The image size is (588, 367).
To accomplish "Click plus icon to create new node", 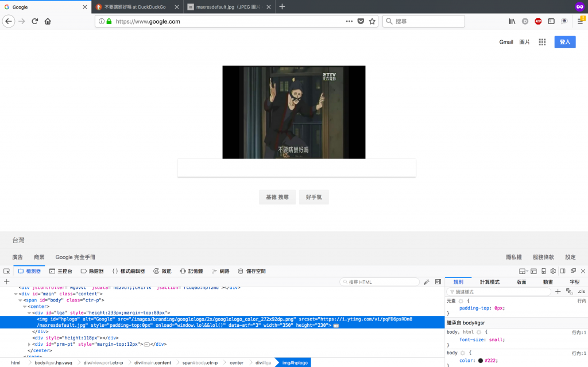I will click(7, 282).
